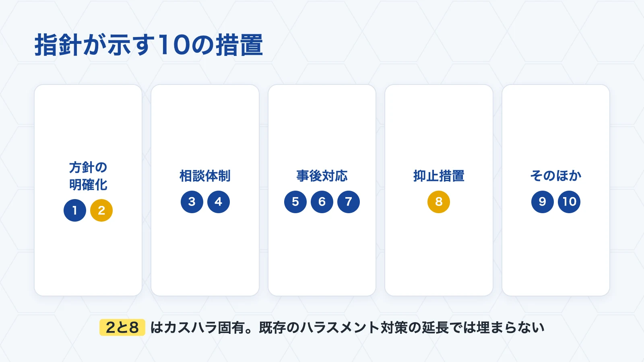Viewport: 644px width, 362px height.
Task: Click the 事後対応 card heading
Action: pos(322,176)
